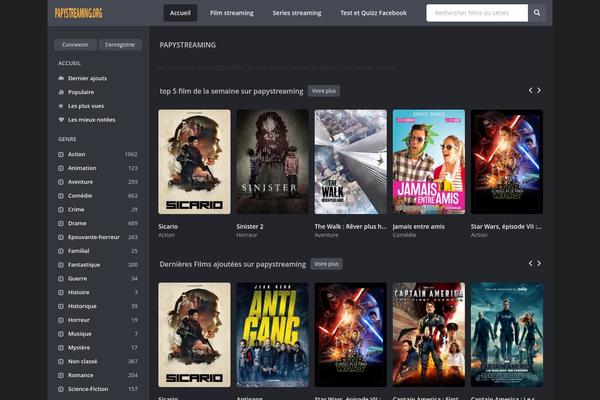
Task: Click the Sinister 2 title text
Action: (250, 227)
